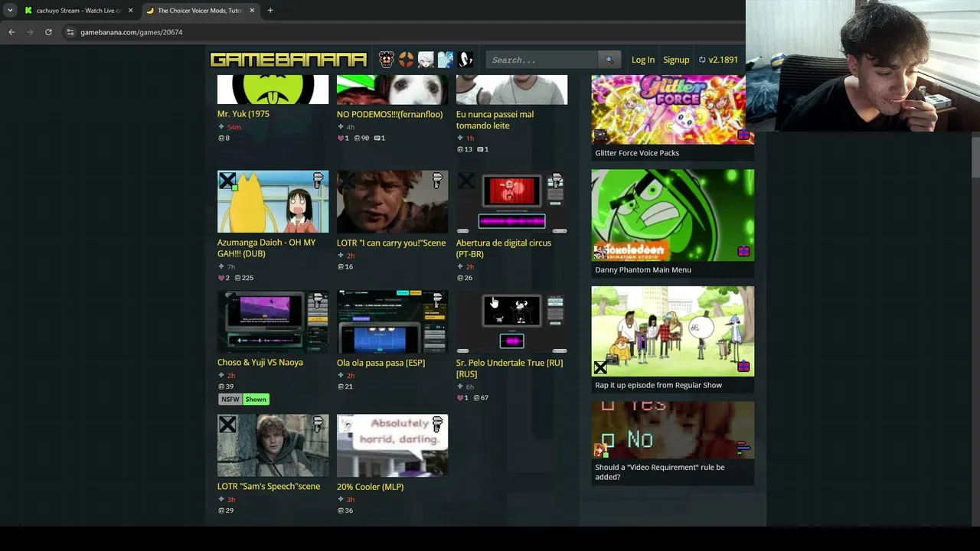Open Eu nunca passei mal tomando leite link
The height and width of the screenshot is (551, 980).
pos(495,119)
